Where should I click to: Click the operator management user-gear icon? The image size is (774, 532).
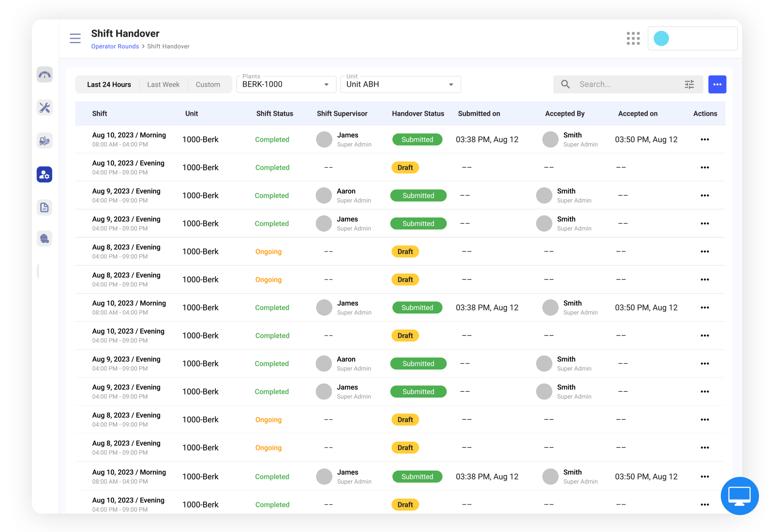(44, 175)
